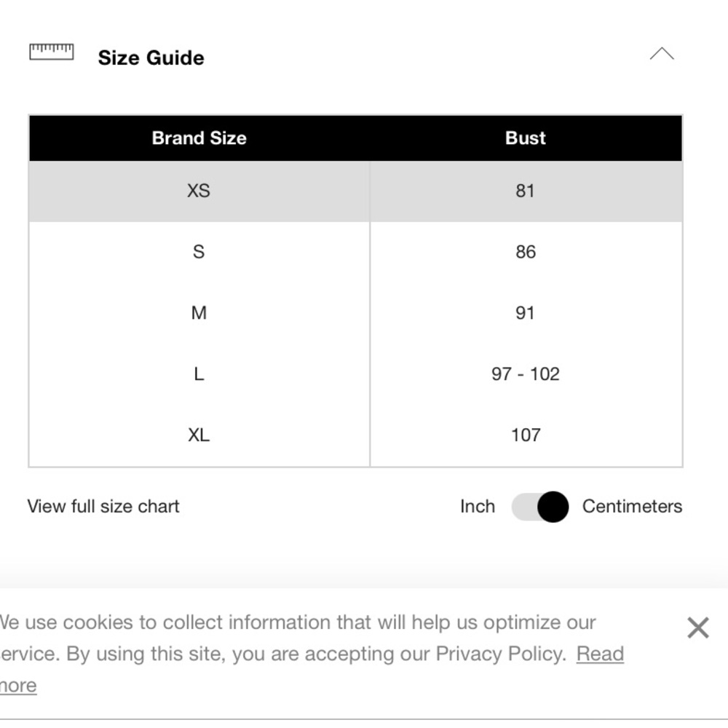The image size is (728, 728).
Task: Select the L brand size cell
Action: 199,374
